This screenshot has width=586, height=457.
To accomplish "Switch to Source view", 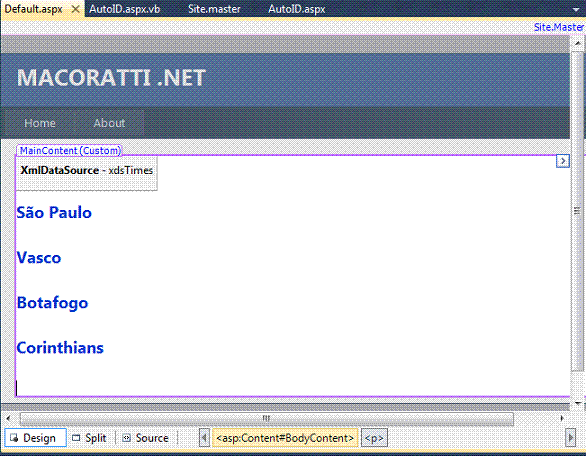I will (146, 438).
